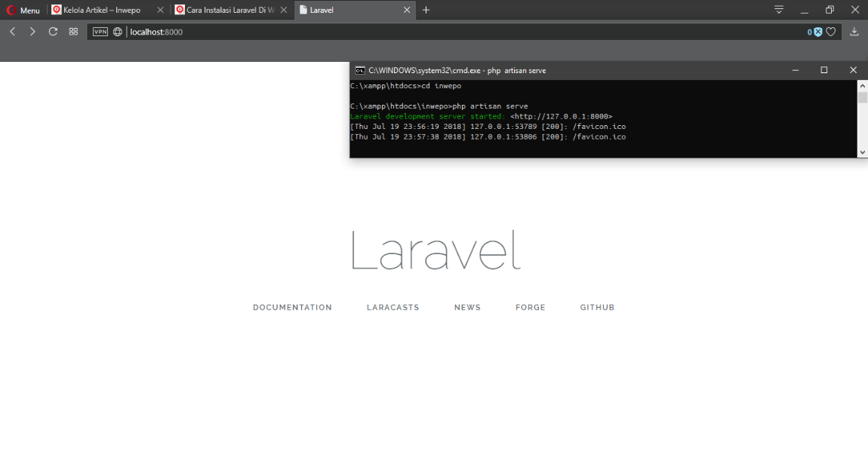The height and width of the screenshot is (469, 868).
Task: Add page to bookmarks heart icon
Action: (830, 32)
